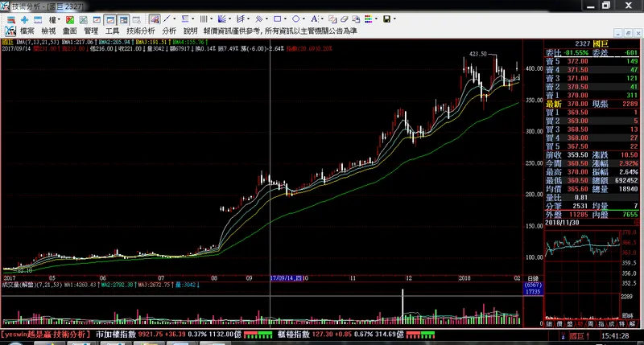The width and height of the screenshot is (644, 345).
Task: Select the trend line drawing tool
Action: pyautogui.click(x=167, y=18)
